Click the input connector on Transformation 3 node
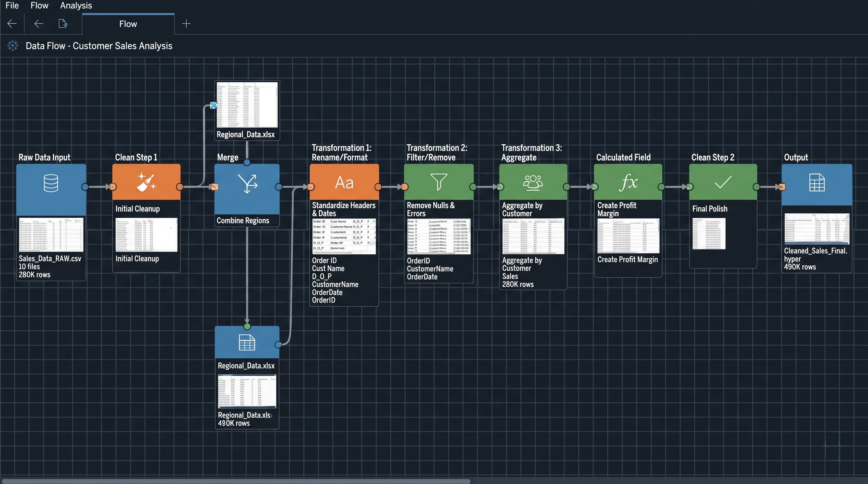Viewport: 868px width, 484px height. click(500, 187)
